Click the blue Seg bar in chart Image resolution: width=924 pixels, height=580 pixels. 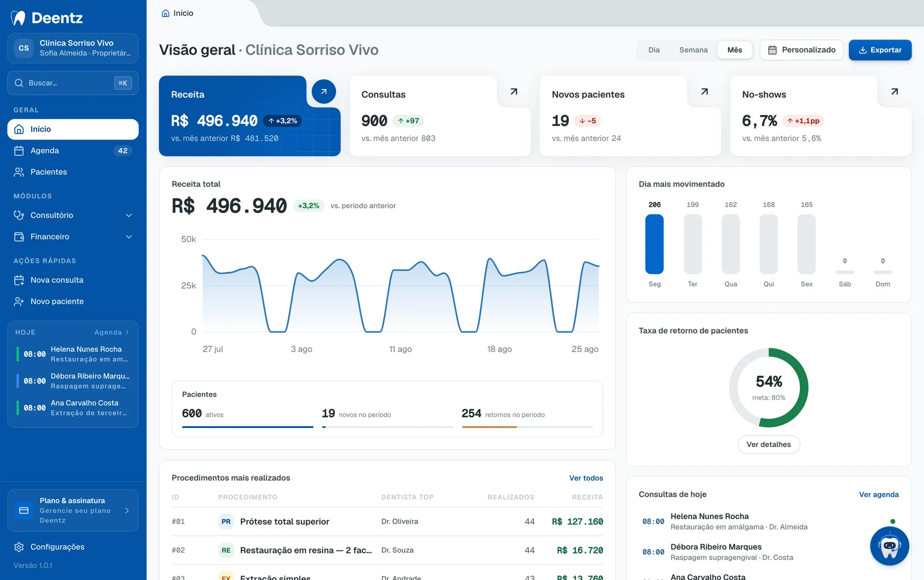tap(654, 244)
